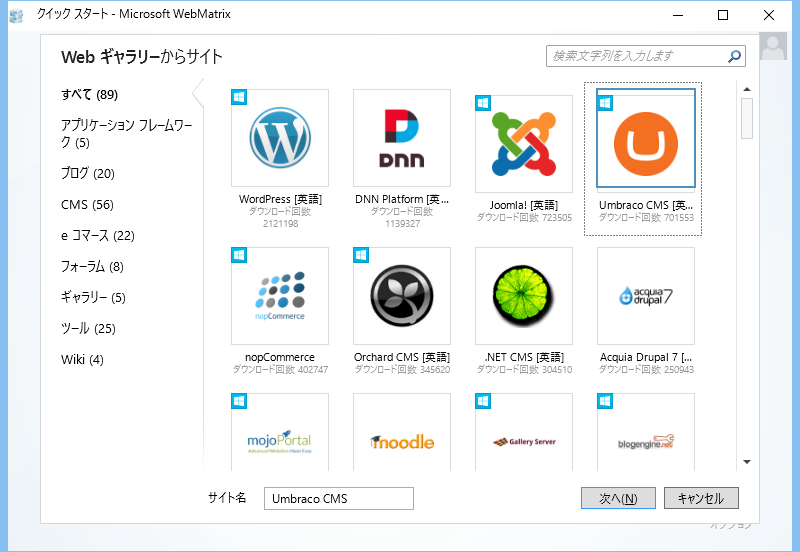
Task: Click the サイト名 site name field
Action: point(339,498)
